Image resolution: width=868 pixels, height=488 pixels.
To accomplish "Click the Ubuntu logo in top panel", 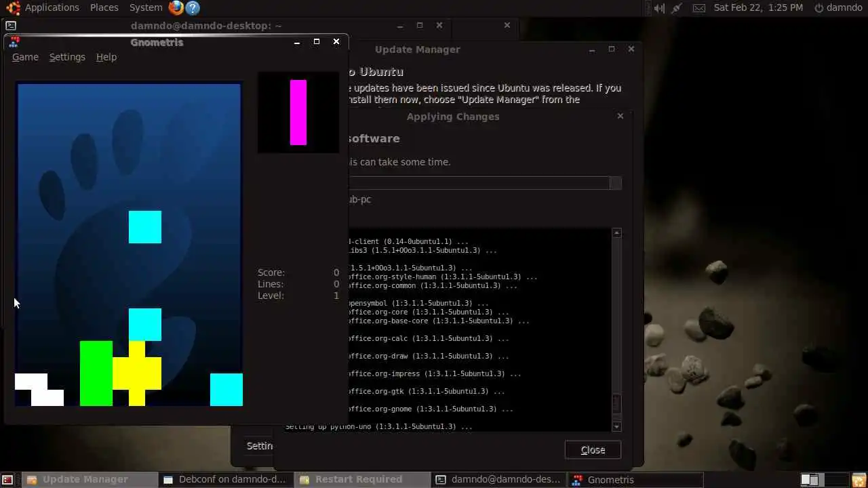I will [13, 8].
